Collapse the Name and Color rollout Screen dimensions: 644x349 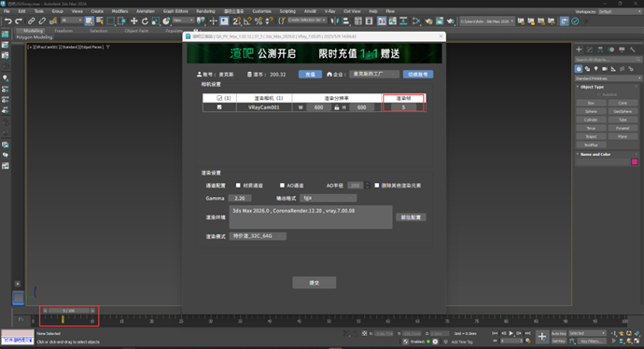(x=595, y=154)
